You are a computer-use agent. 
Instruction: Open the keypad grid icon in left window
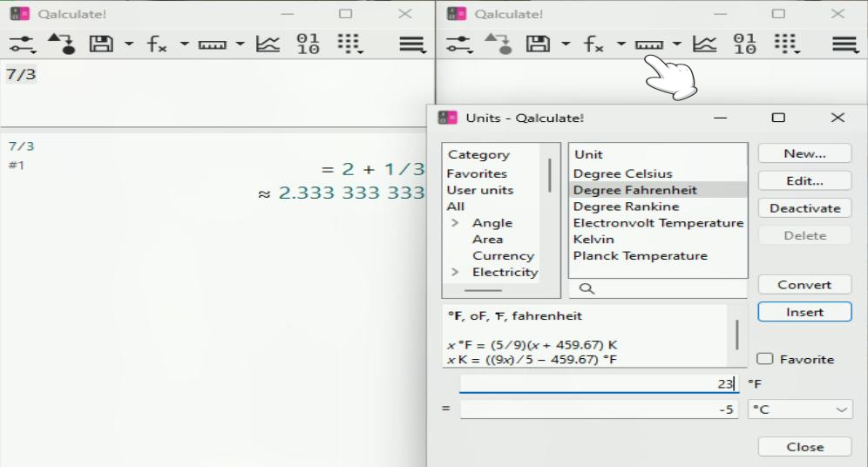(x=349, y=44)
